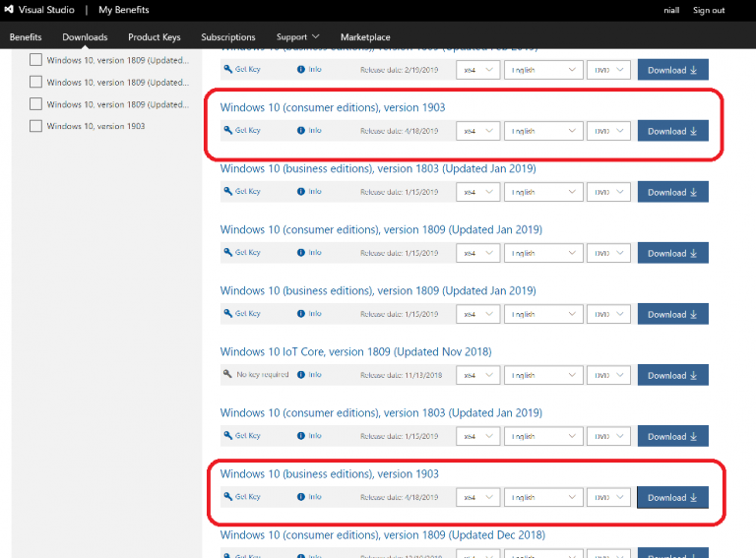Screen dimensions: 756x558
Task: Switch to Product Keys tab
Action: tap(155, 37)
